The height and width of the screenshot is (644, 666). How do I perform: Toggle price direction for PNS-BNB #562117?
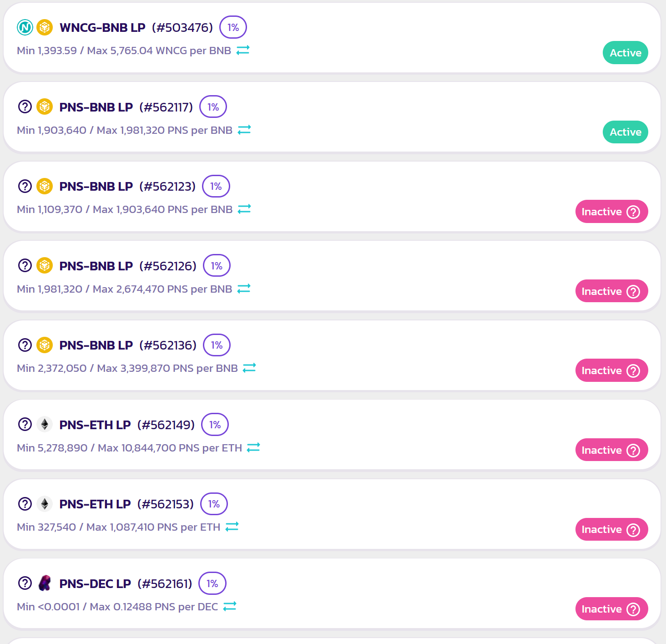point(244,130)
